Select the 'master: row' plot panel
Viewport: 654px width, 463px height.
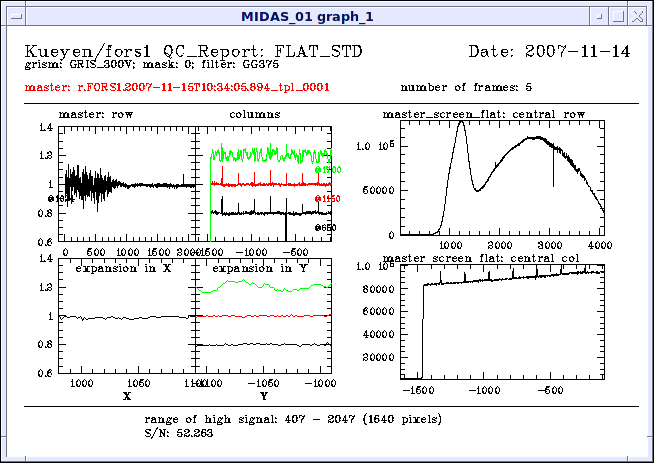click(126, 185)
